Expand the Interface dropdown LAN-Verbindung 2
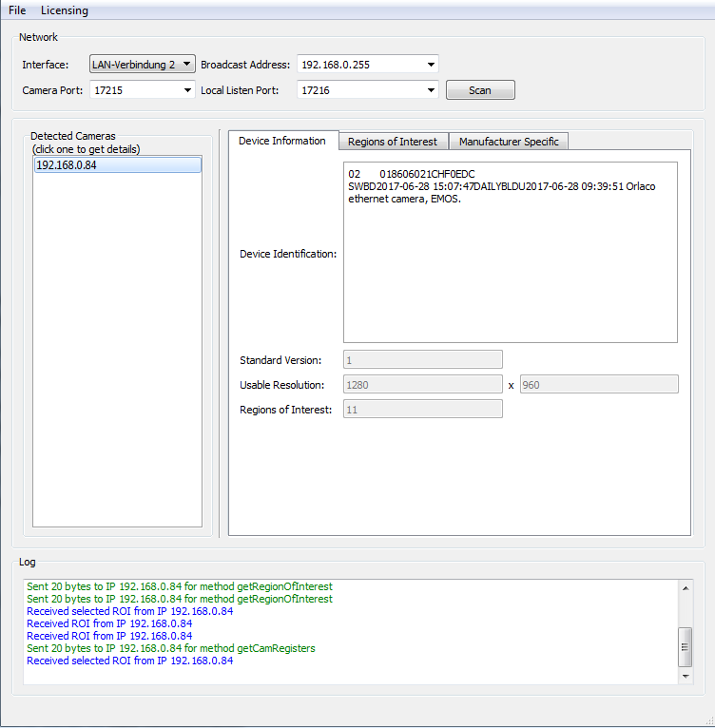The width and height of the screenshot is (715, 728). coord(142,65)
